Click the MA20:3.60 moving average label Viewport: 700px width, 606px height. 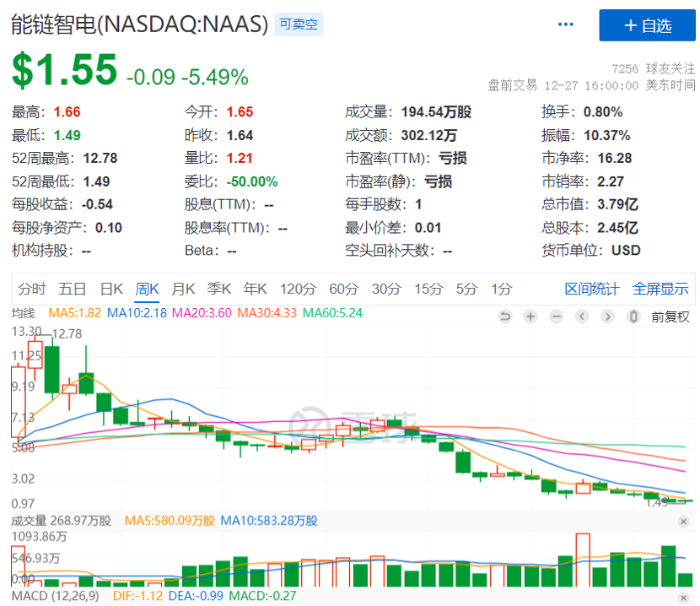tap(202, 313)
